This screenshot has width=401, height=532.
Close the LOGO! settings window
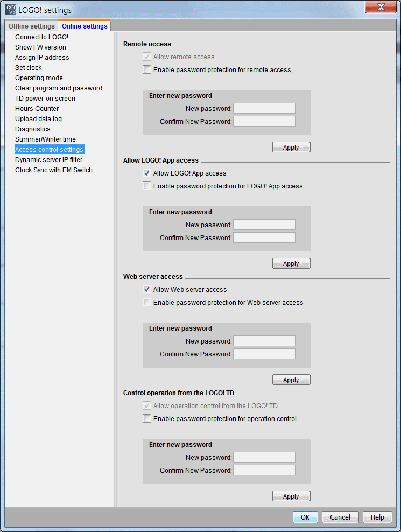point(381,7)
